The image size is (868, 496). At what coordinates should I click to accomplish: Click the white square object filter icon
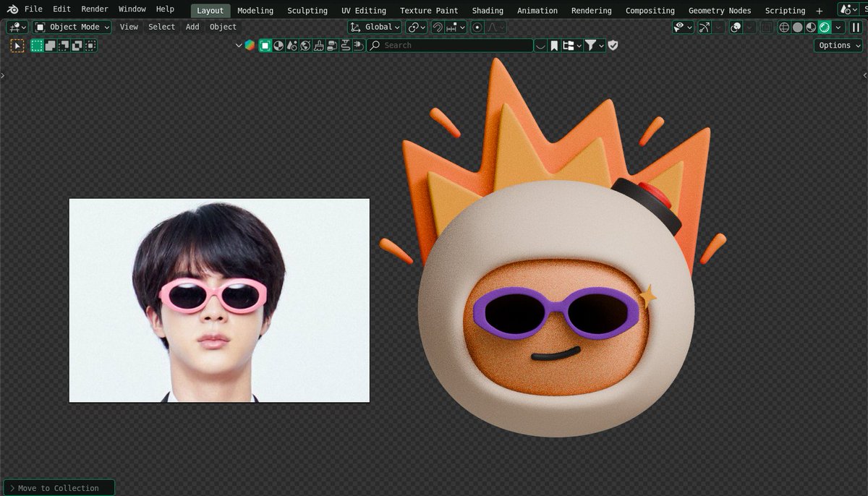265,45
